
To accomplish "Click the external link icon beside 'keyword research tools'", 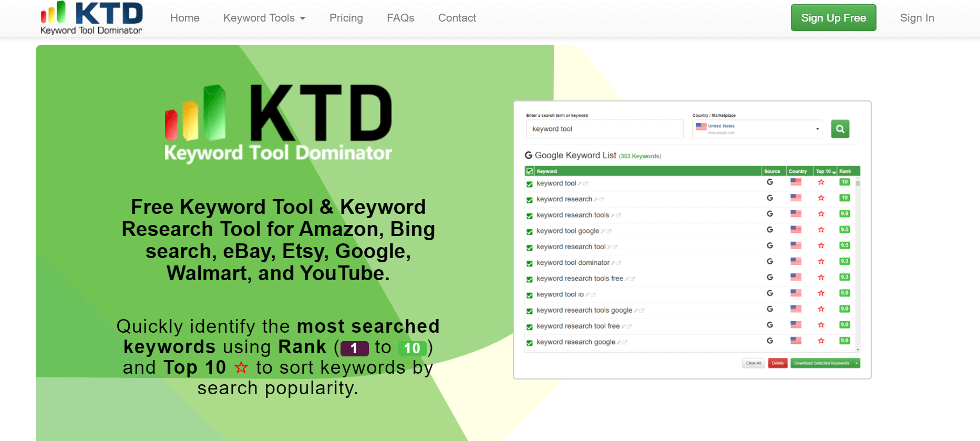I will 618,216.
